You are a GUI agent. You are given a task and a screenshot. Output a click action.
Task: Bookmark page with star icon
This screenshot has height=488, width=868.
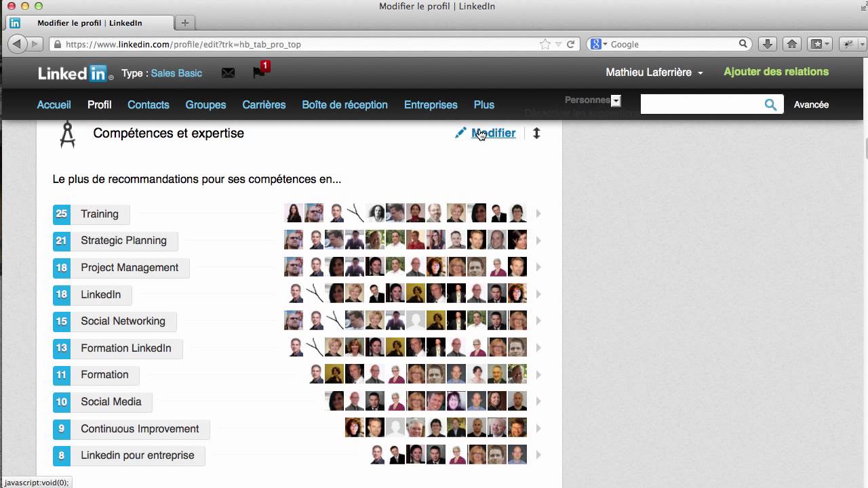pyautogui.click(x=545, y=44)
